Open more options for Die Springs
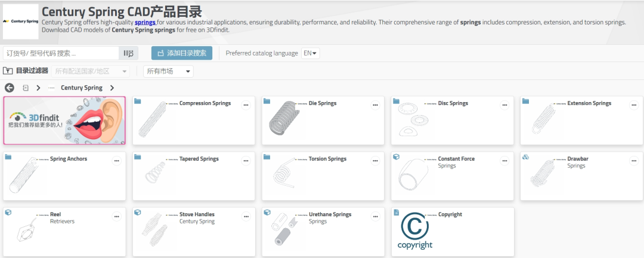The width and height of the screenshot is (644, 258). pyautogui.click(x=376, y=105)
